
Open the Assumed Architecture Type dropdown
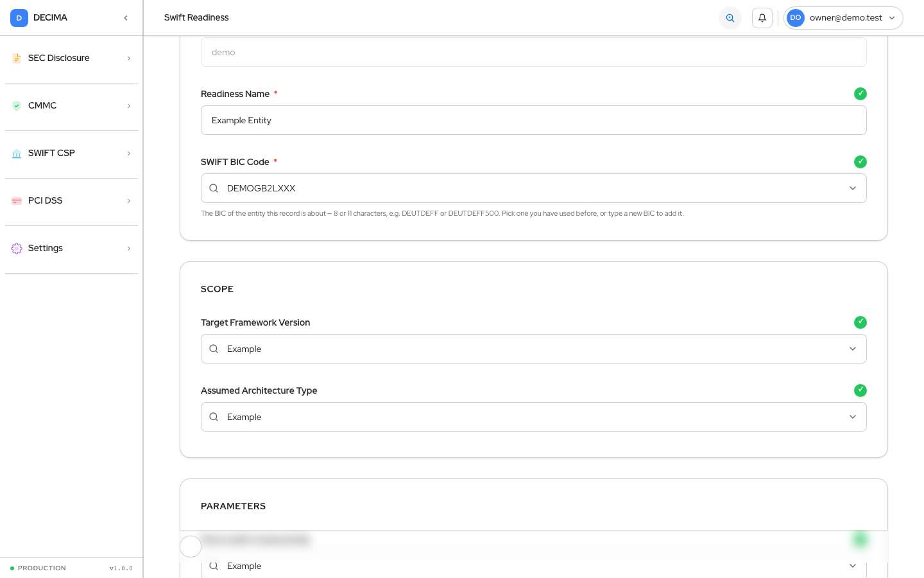[x=534, y=417]
